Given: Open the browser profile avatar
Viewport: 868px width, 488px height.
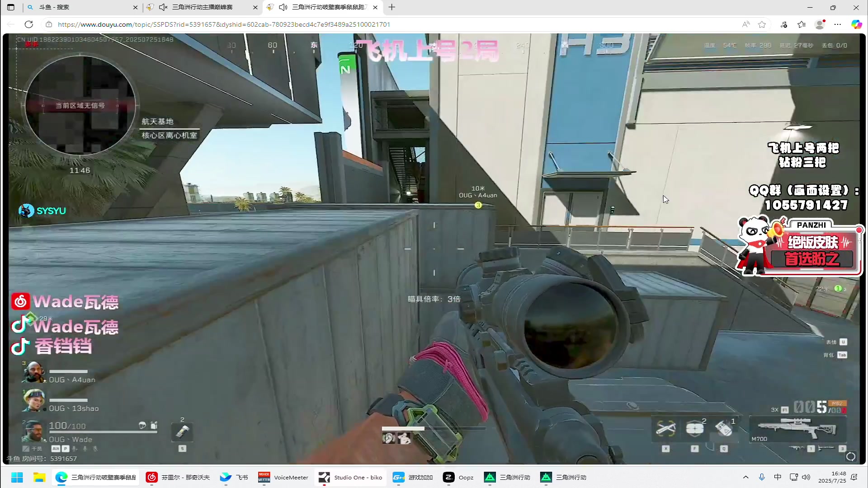Looking at the screenshot, I should click(x=820, y=24).
